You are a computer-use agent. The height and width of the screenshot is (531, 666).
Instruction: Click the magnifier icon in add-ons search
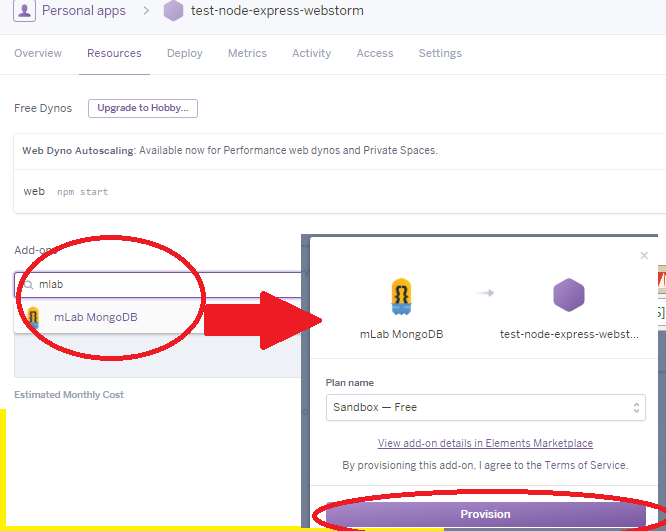[x=28, y=285]
